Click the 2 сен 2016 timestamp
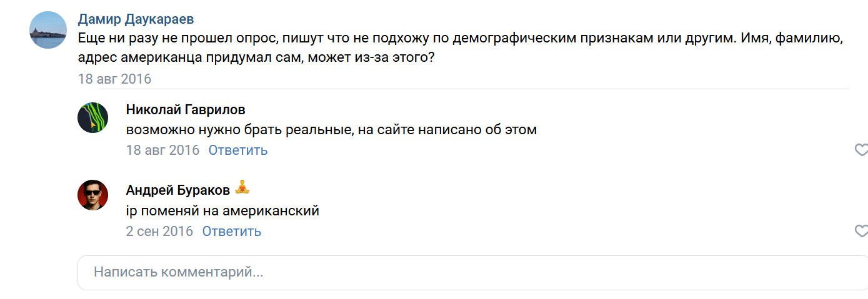 tap(159, 232)
